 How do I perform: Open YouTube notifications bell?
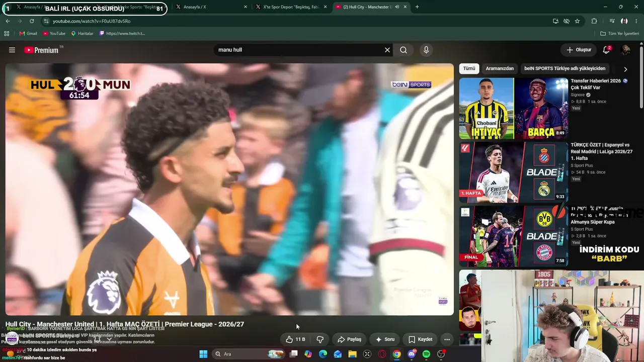tap(606, 50)
